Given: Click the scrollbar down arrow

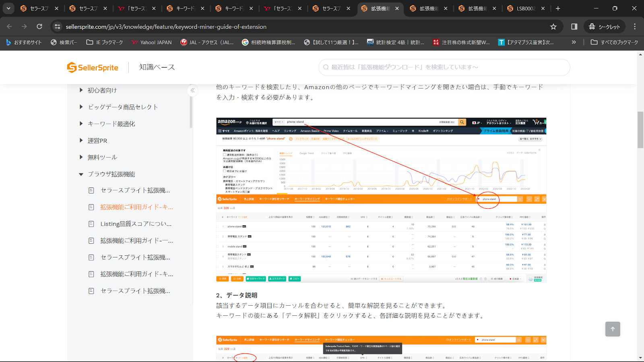Looking at the screenshot, I should click(x=640, y=358).
